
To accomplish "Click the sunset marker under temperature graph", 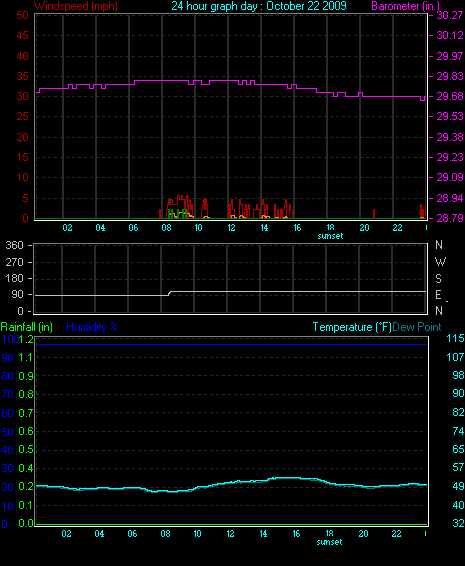I will coord(329,542).
